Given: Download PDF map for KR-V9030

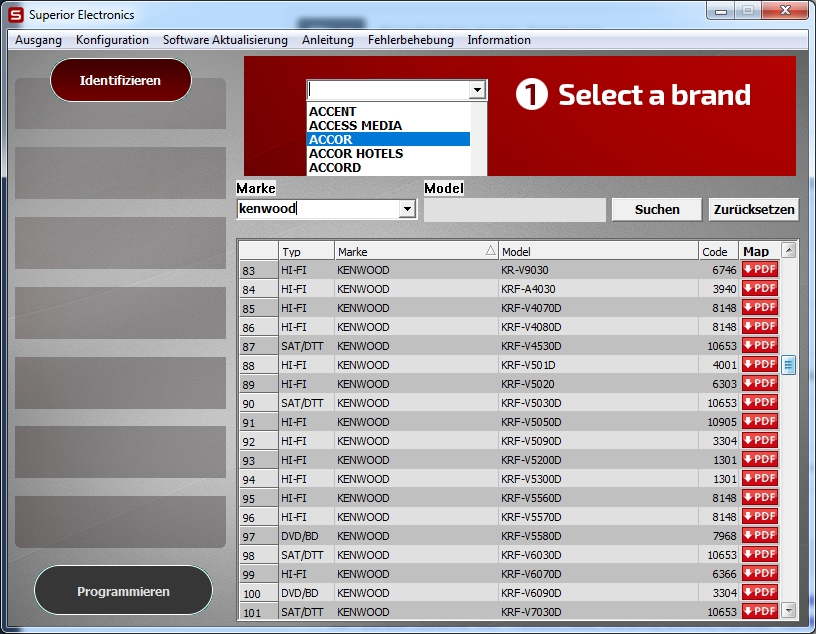Looking at the screenshot, I should (760, 270).
